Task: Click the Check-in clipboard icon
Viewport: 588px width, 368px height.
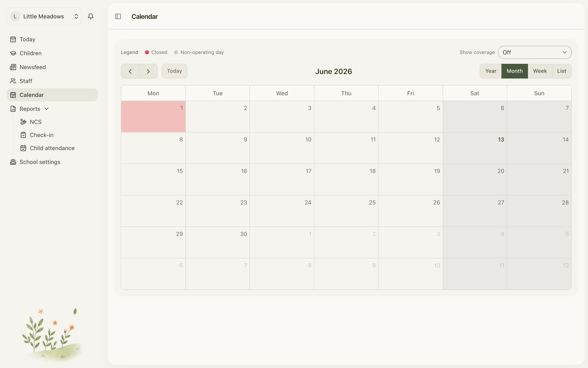Action: (x=23, y=135)
